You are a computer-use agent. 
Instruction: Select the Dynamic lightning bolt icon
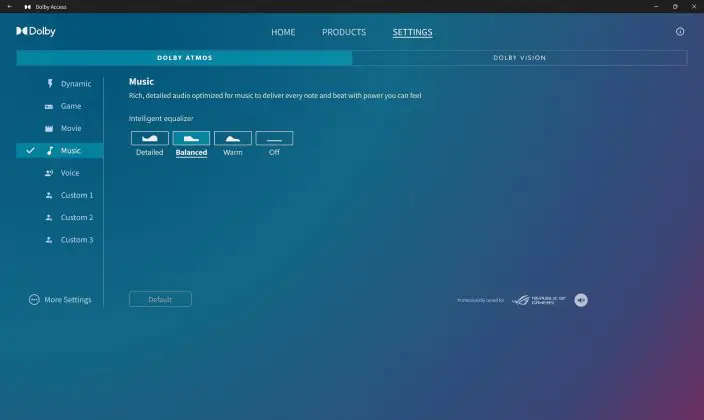click(x=50, y=84)
